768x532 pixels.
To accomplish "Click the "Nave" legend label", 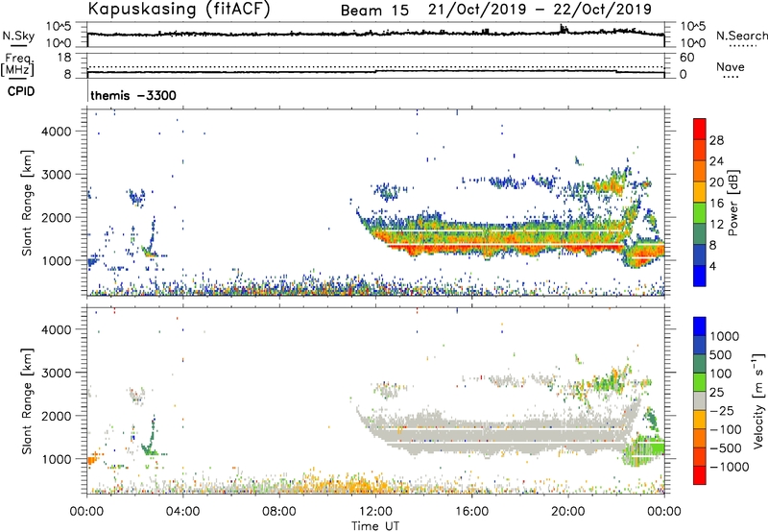I will pos(731,66).
